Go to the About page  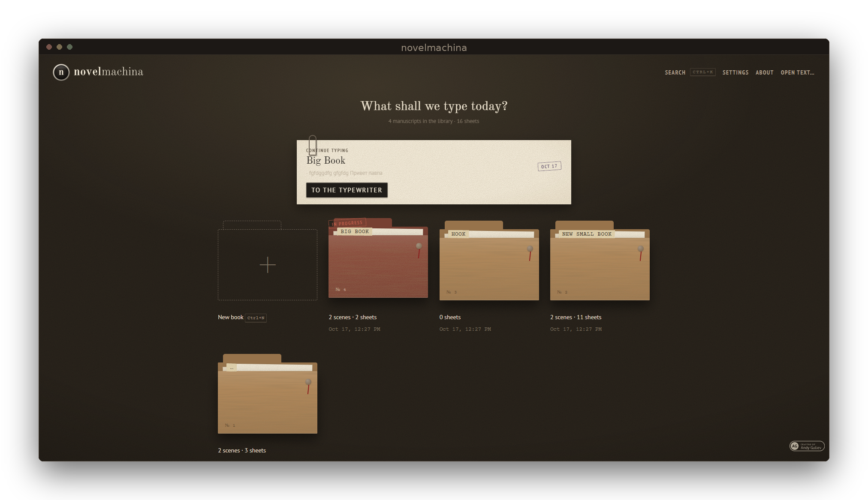[764, 72]
